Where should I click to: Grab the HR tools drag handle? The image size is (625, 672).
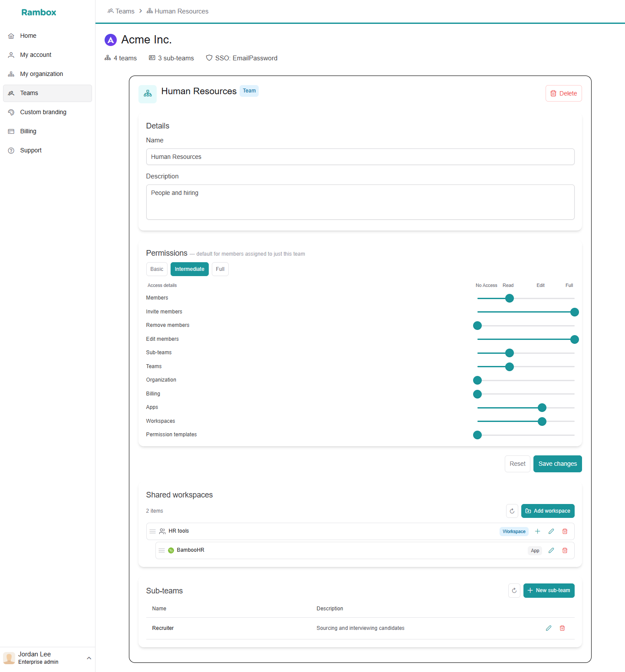click(152, 531)
